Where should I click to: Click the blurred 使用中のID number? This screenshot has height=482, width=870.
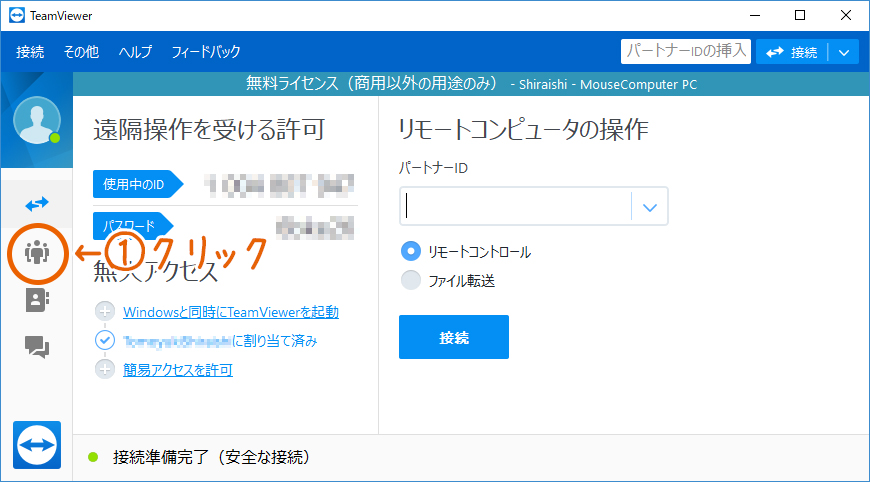pyautogui.click(x=279, y=185)
